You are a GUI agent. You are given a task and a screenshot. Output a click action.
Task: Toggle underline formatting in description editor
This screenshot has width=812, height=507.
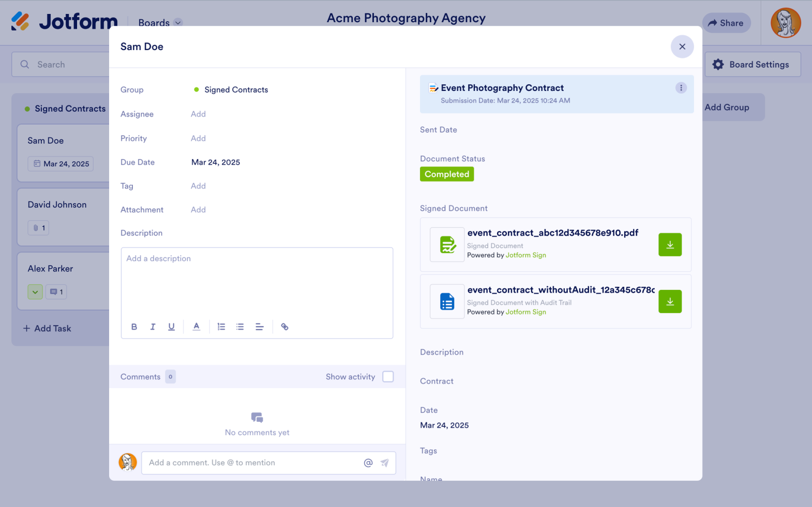pos(171,327)
